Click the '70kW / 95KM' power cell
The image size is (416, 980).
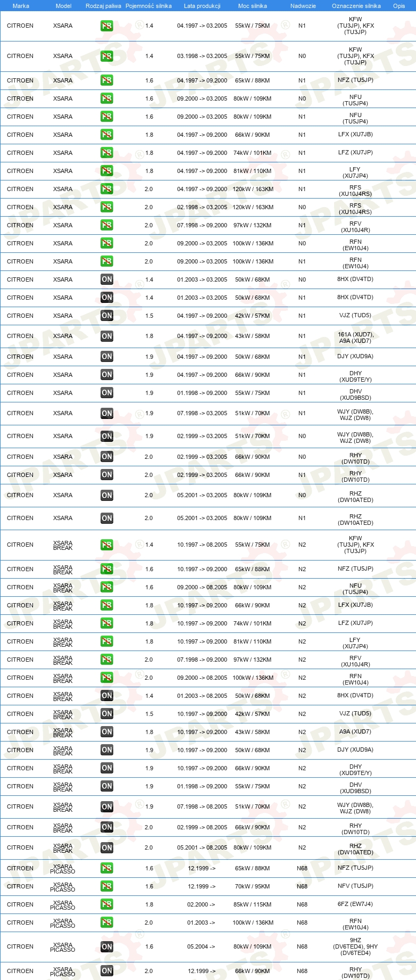[253, 886]
